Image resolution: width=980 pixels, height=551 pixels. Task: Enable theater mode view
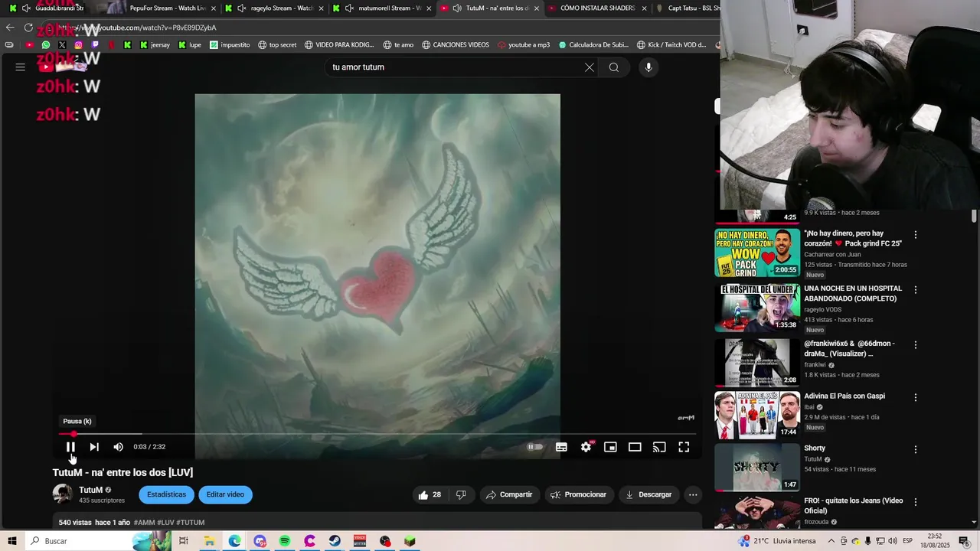coord(635,447)
